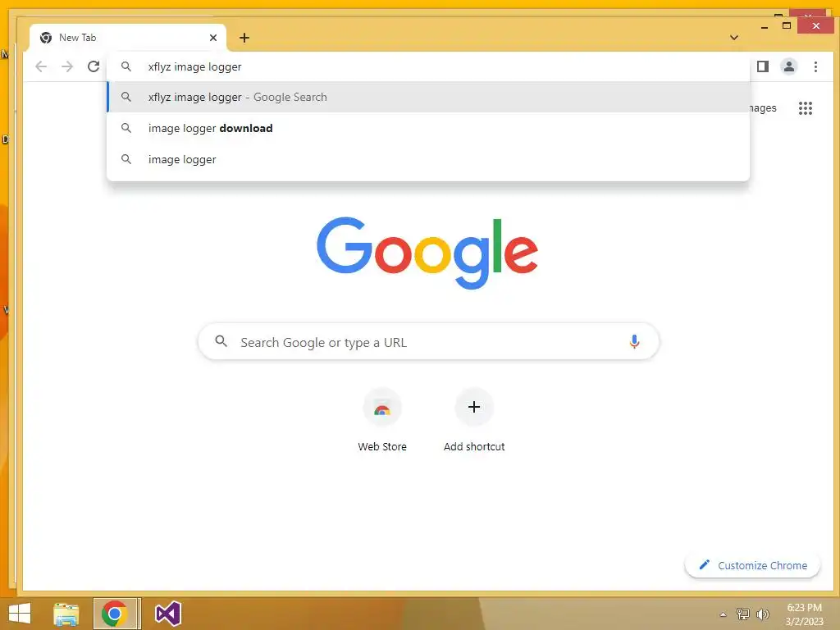This screenshot has height=630, width=840.
Task: Go back with the left arrow
Action: point(41,66)
